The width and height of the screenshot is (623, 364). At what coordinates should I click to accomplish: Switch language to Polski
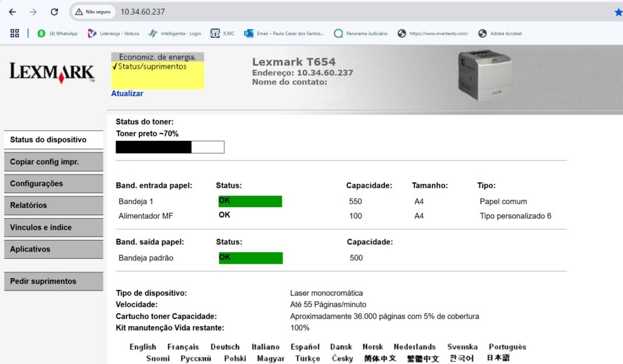[235, 359]
